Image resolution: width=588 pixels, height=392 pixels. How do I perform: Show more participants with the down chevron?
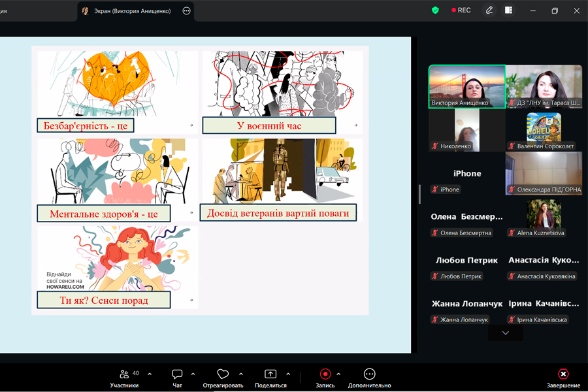(x=506, y=333)
